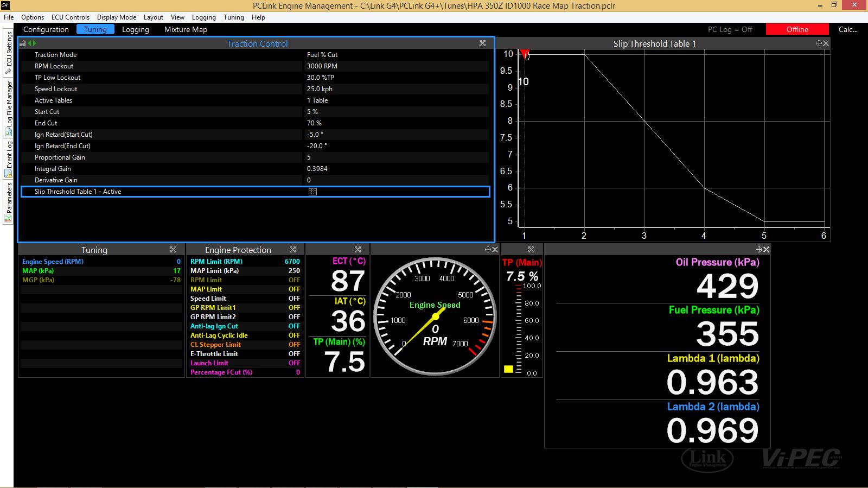The width and height of the screenshot is (868, 488).
Task: Select the MGP (kPa) row in Tuning panel
Action: [101, 280]
